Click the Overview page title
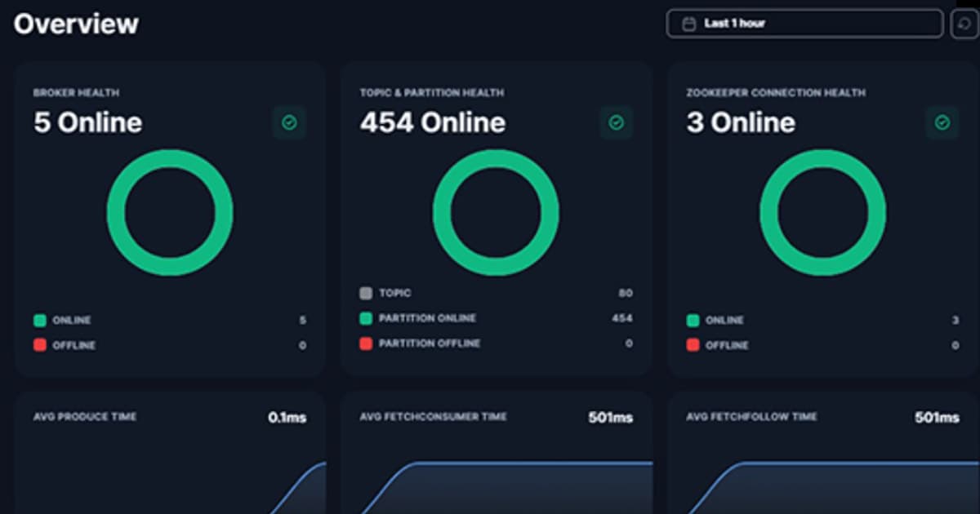 [76, 23]
